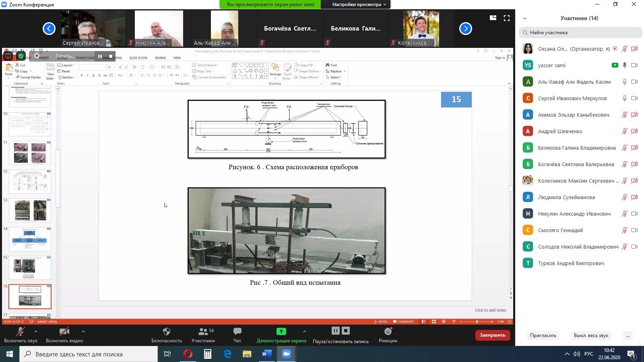Start video with Включить видео
644x362 pixels.
coord(64,335)
